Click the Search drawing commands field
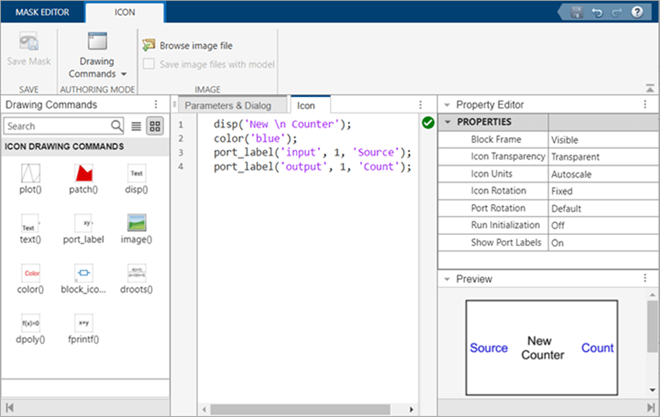660x417 pixels. [x=56, y=126]
